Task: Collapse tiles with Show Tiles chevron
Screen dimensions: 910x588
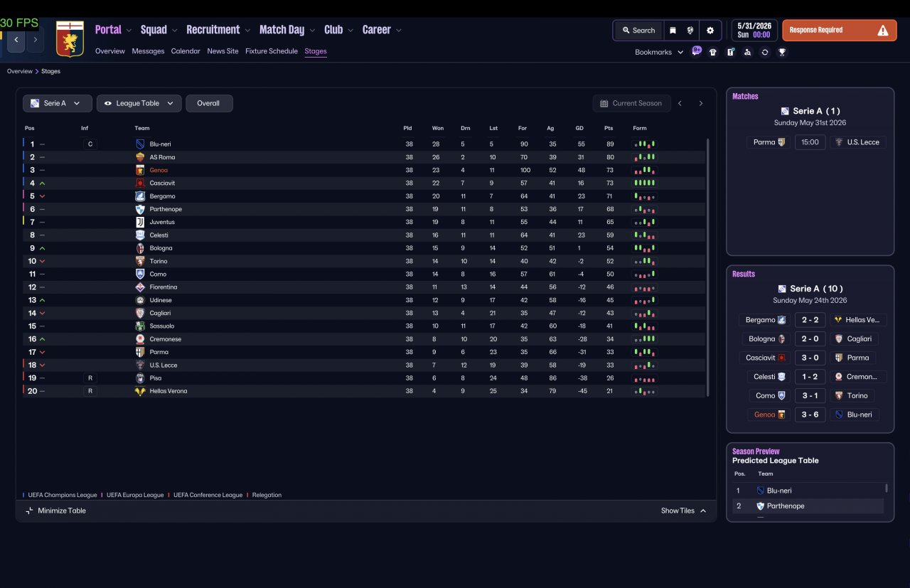Action: click(x=703, y=511)
